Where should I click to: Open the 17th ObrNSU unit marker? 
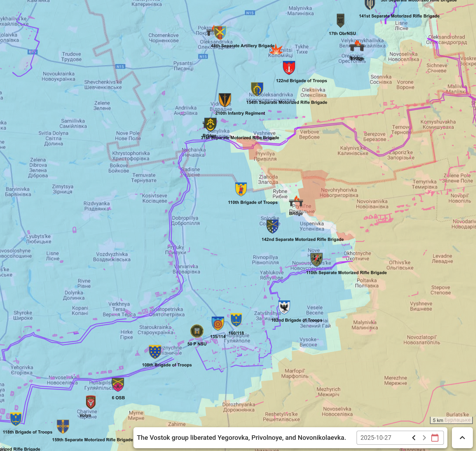click(x=340, y=21)
